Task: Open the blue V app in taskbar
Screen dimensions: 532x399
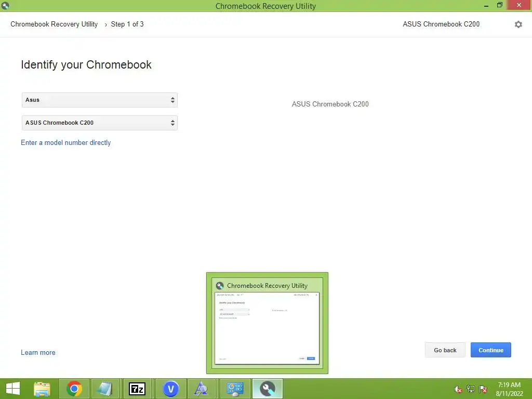Action: click(x=170, y=389)
